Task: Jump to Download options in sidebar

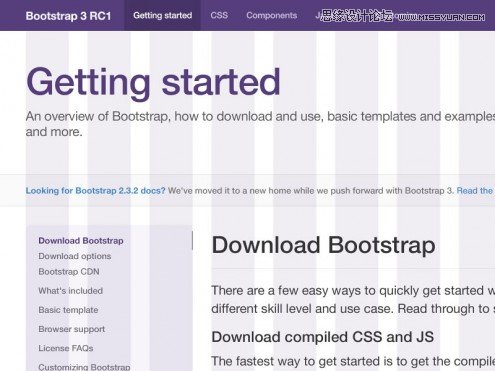Action: pyautogui.click(x=75, y=256)
